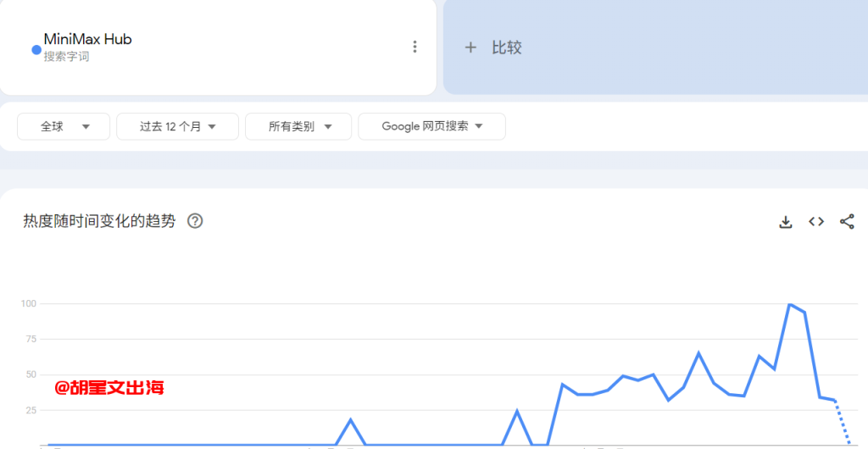Click the blue dot beside MiniMax Hub

click(x=36, y=50)
